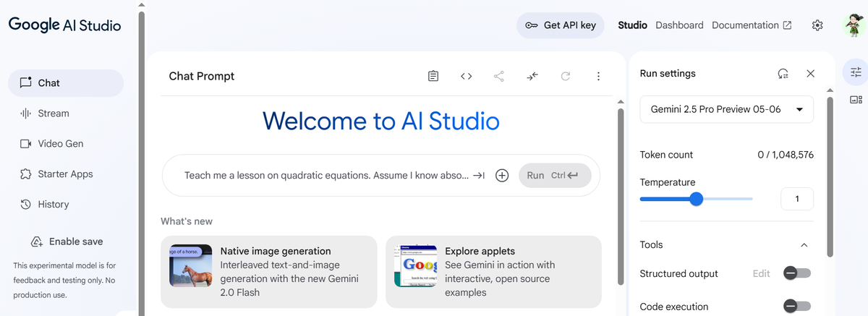Open the Explore applets card
The width and height of the screenshot is (868, 316).
click(493, 272)
